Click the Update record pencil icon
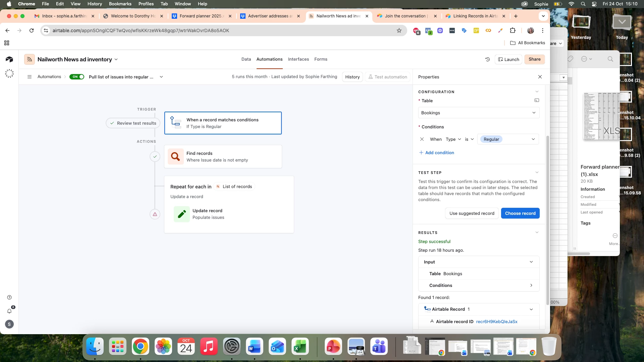The image size is (644, 362). pos(182,214)
